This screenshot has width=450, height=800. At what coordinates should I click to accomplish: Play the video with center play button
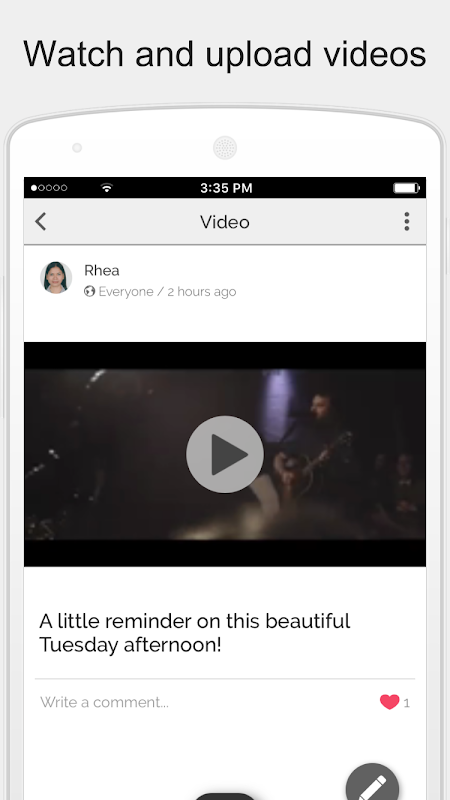(x=224, y=454)
